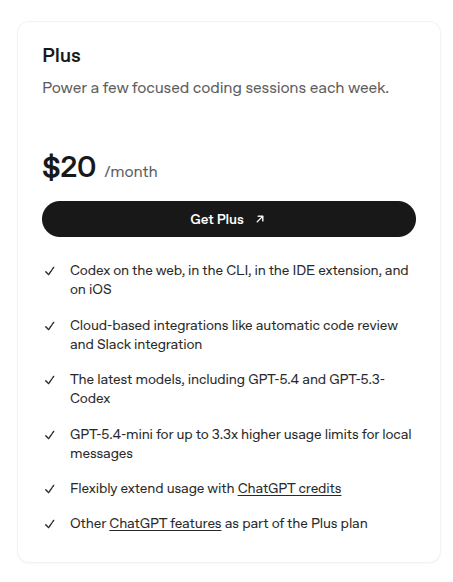The height and width of the screenshot is (582, 453).
Task: Click checkmark beside Other ChatGPT features
Action: (50, 524)
